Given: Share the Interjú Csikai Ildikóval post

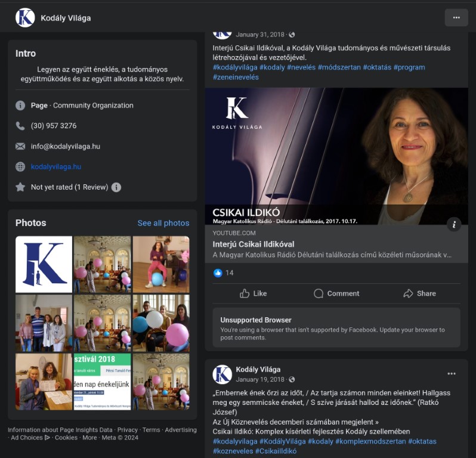Looking at the screenshot, I should (x=419, y=293).
